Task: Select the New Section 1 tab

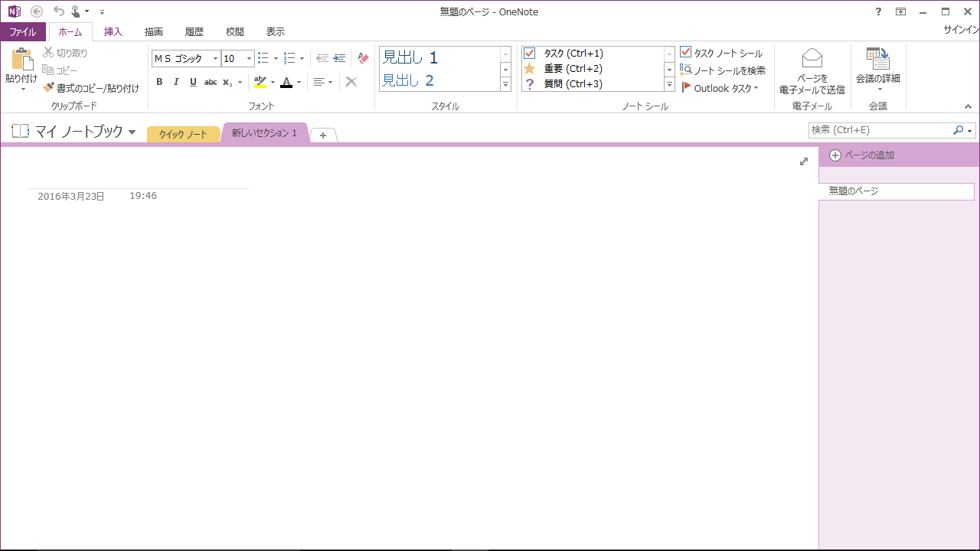Action: pos(265,133)
